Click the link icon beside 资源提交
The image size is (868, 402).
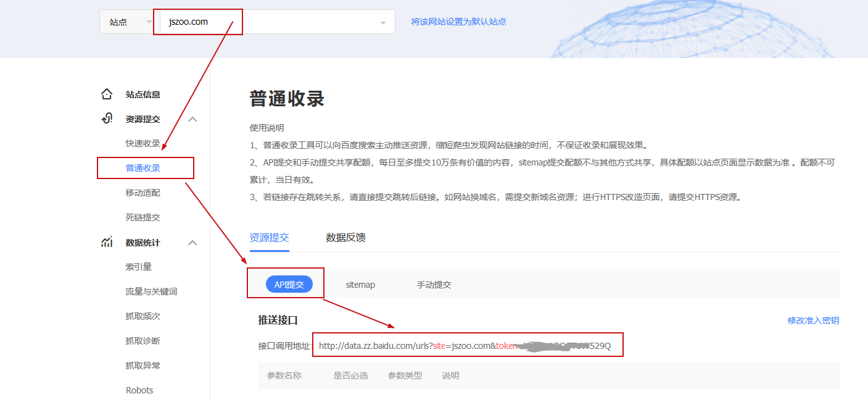pyautogui.click(x=107, y=119)
